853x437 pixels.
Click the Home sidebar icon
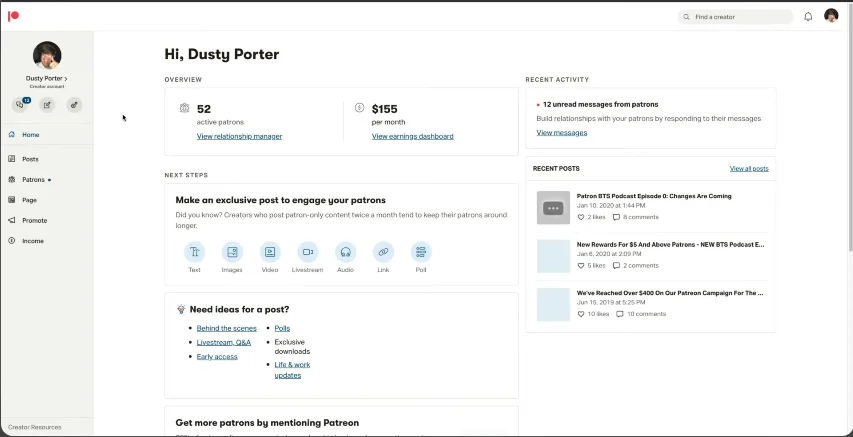[12, 134]
